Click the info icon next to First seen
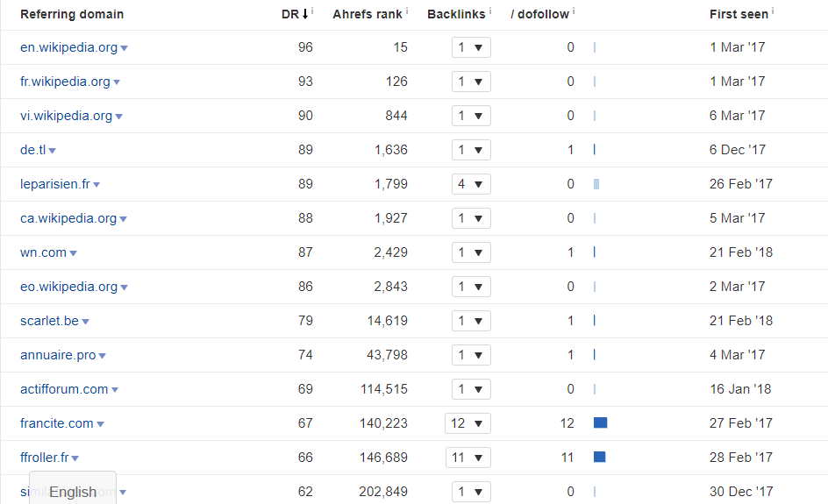The height and width of the screenshot is (504, 828). pyautogui.click(x=773, y=11)
